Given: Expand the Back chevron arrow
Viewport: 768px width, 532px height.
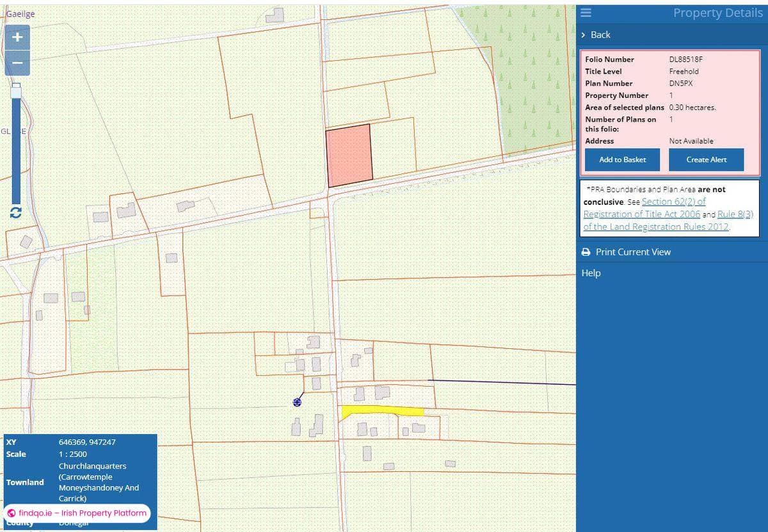Looking at the screenshot, I should pos(583,35).
